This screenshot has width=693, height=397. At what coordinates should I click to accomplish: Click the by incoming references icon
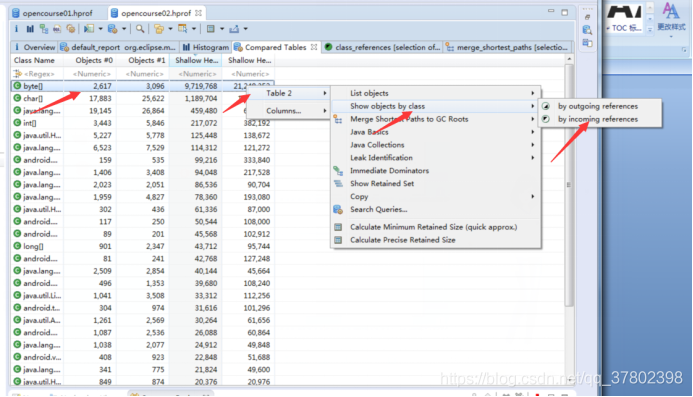coord(546,119)
